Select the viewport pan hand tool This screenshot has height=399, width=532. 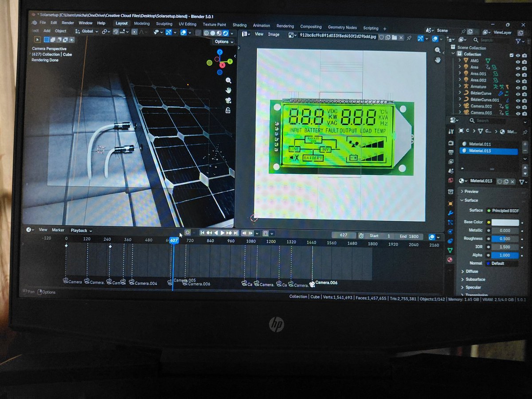point(229,90)
